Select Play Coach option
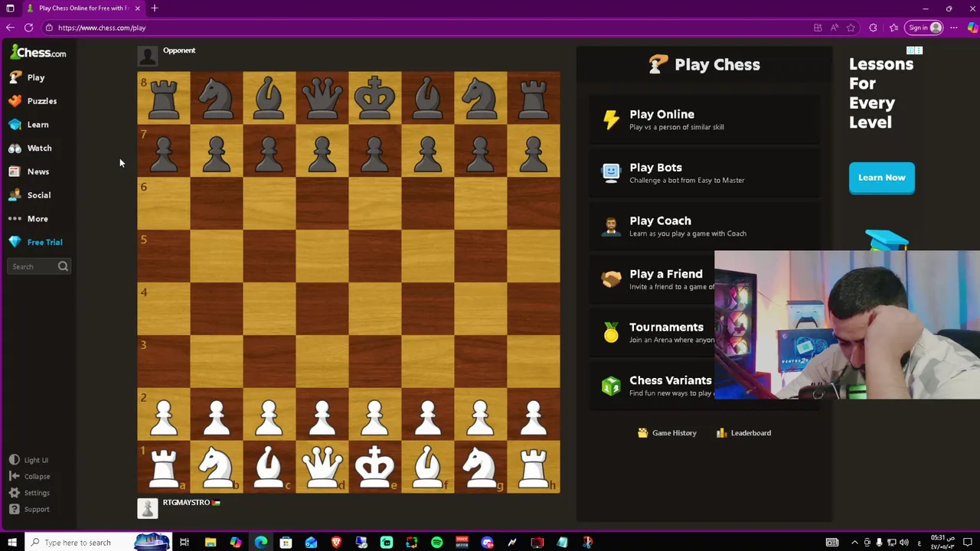 [704, 226]
